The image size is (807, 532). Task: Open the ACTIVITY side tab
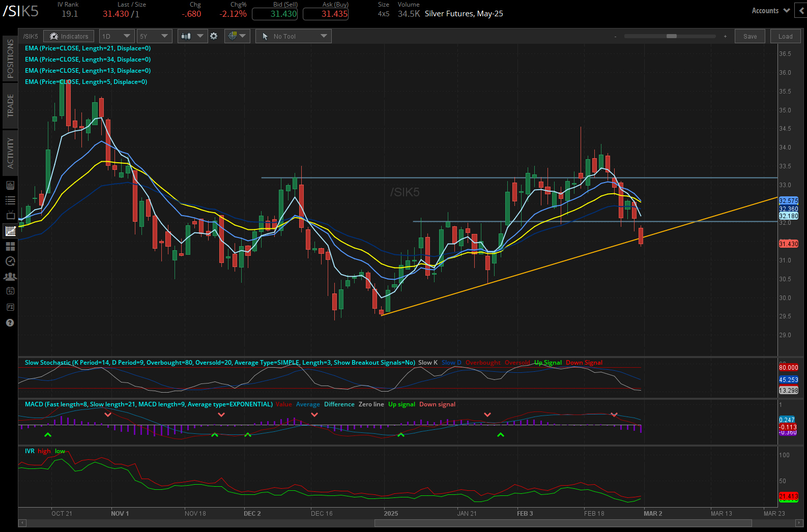[10, 153]
